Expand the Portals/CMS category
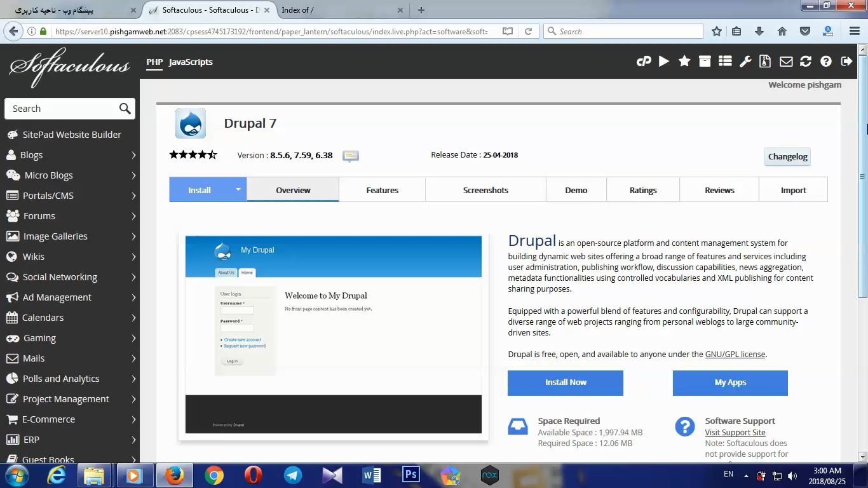The height and width of the screenshot is (488, 868). tap(133, 196)
